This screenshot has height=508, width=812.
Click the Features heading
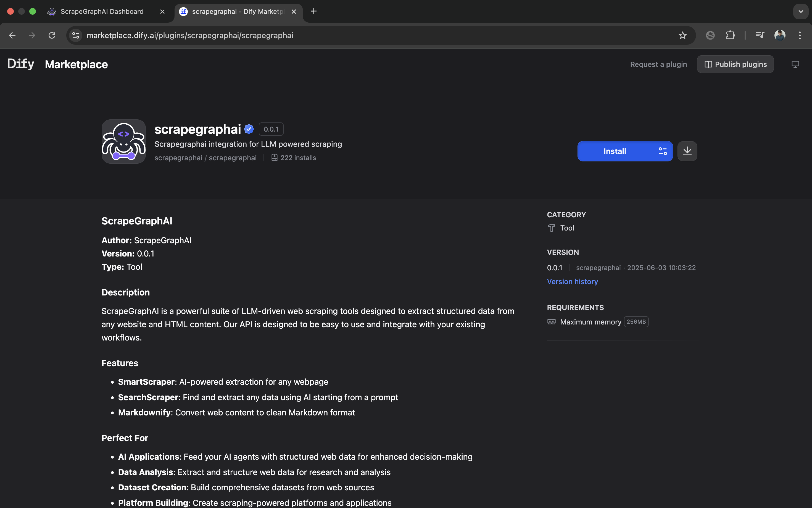click(120, 363)
